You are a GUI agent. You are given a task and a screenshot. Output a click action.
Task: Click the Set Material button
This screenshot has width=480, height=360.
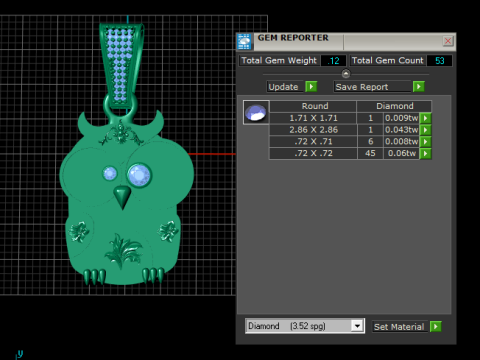click(x=399, y=327)
